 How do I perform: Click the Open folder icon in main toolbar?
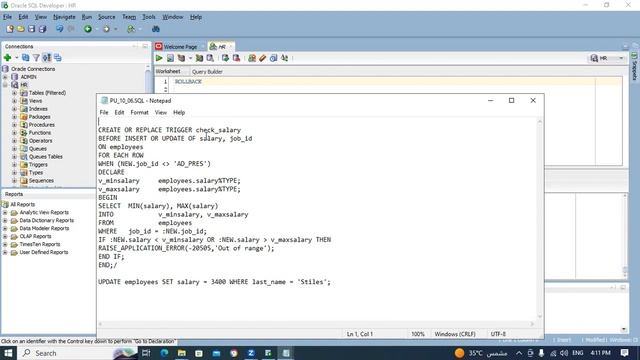click(20, 29)
